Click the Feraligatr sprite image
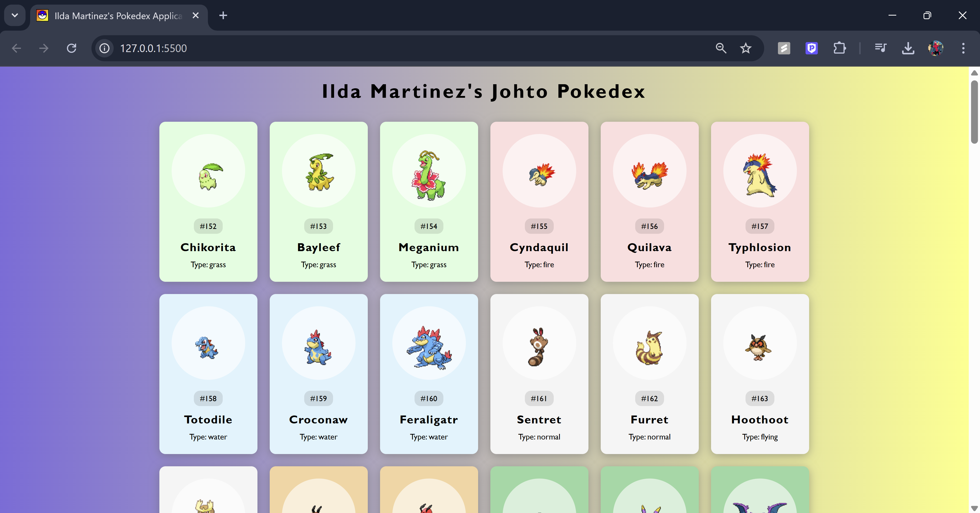Viewport: 980px width, 513px height. [429, 348]
